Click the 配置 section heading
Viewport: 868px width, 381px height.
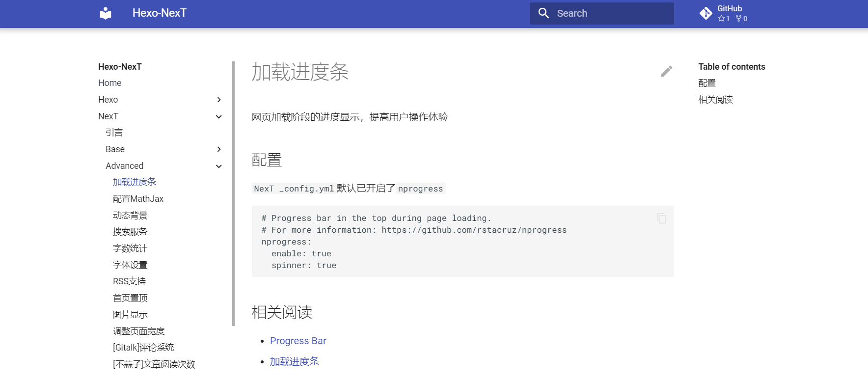click(x=267, y=160)
